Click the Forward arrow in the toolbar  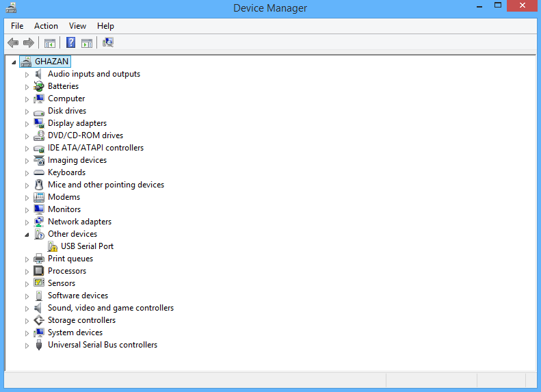tap(29, 43)
